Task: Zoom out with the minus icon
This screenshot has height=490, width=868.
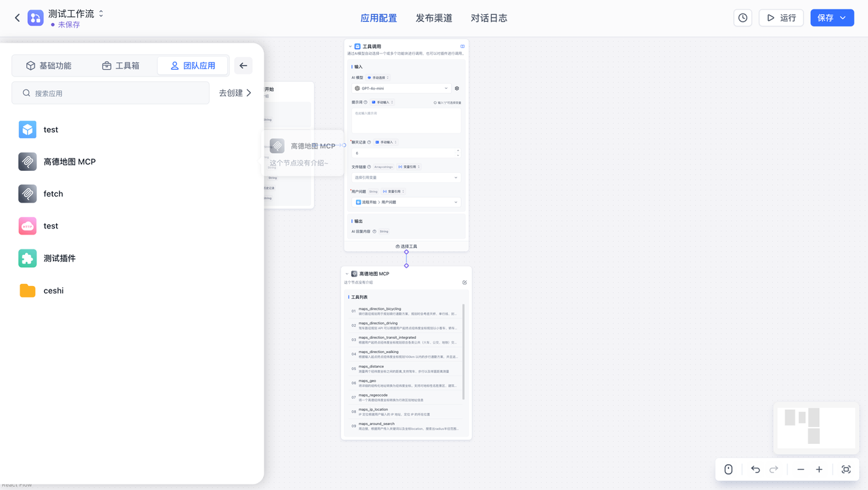Action: coord(801,470)
